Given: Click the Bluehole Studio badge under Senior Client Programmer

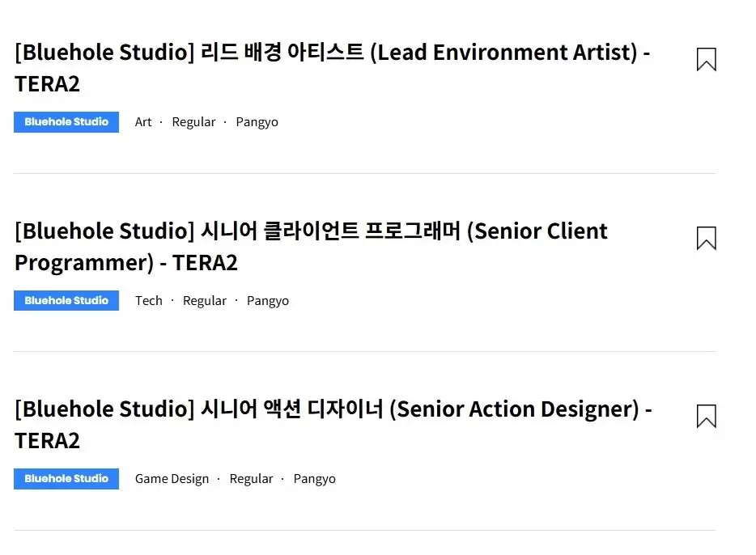Looking at the screenshot, I should 66,300.
